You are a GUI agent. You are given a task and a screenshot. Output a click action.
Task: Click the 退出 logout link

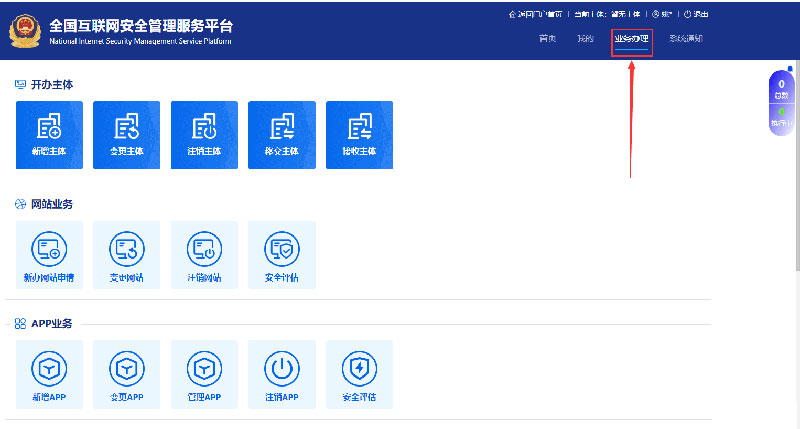696,14
